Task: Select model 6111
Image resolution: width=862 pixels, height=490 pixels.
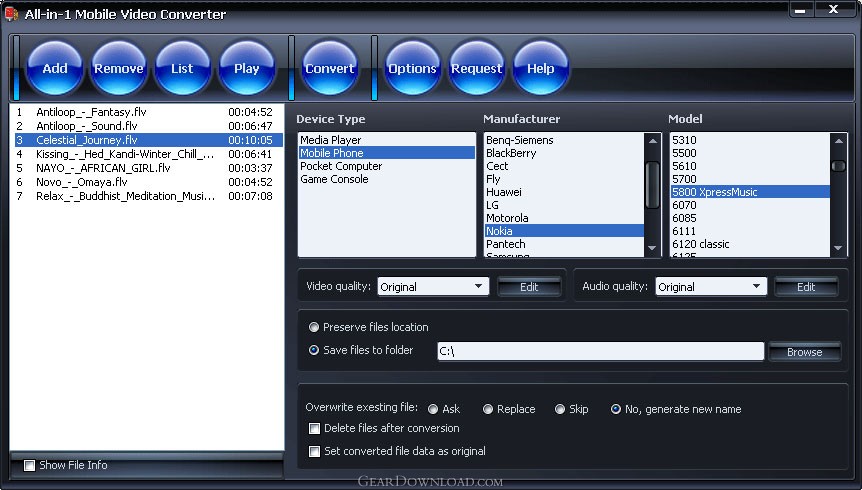Action: pos(750,231)
